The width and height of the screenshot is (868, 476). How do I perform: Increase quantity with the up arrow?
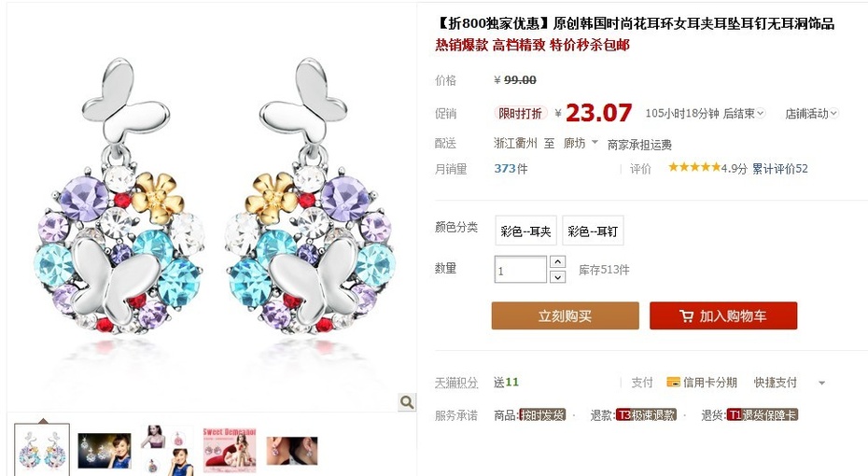(557, 261)
